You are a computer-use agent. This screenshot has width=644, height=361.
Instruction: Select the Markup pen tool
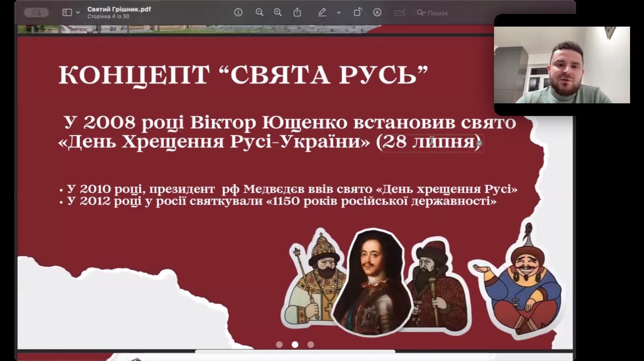[323, 13]
